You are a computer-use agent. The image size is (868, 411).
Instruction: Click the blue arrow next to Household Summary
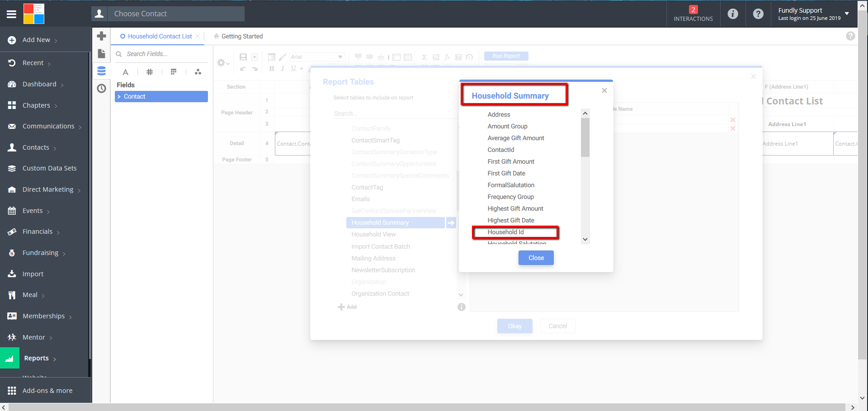click(x=451, y=222)
